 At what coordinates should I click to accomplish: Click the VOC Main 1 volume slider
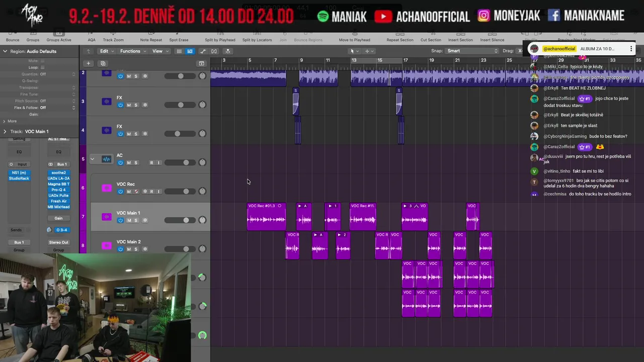point(180,220)
